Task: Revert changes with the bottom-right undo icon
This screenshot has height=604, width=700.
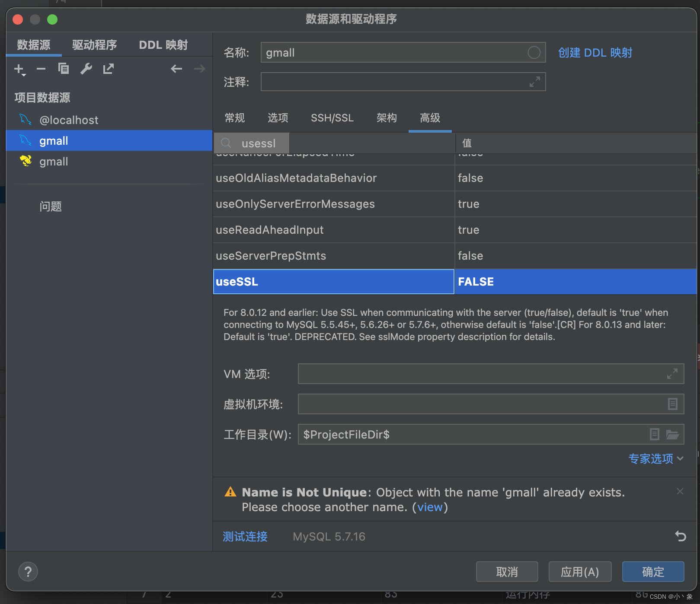Action: click(x=680, y=536)
